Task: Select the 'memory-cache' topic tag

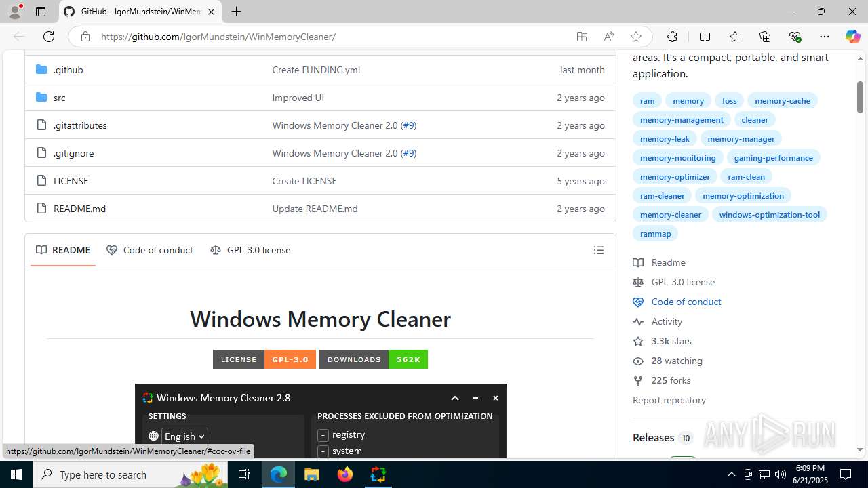Action: pyautogui.click(x=783, y=100)
